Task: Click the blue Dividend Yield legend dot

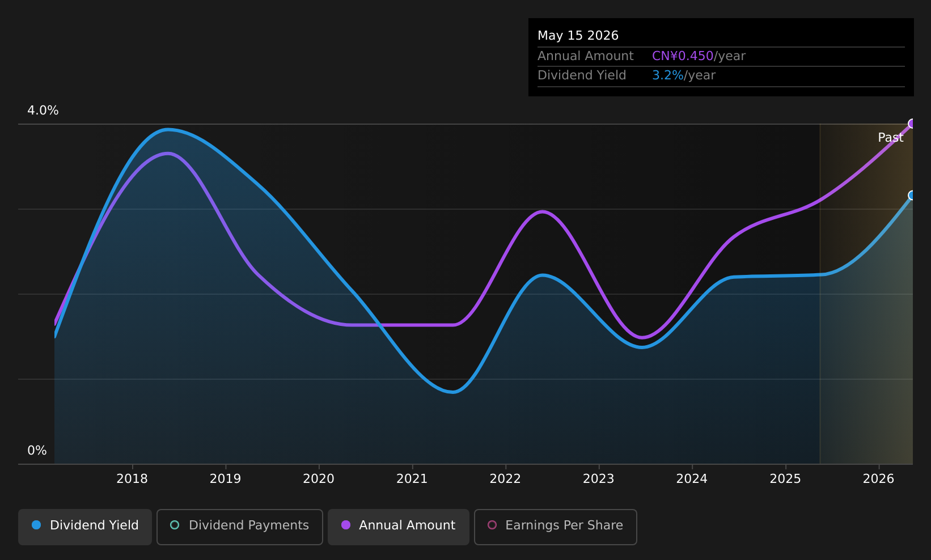Action: (36, 525)
